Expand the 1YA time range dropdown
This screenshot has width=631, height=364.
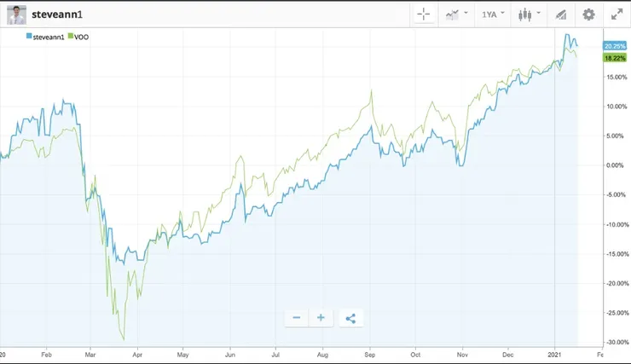[x=493, y=14]
